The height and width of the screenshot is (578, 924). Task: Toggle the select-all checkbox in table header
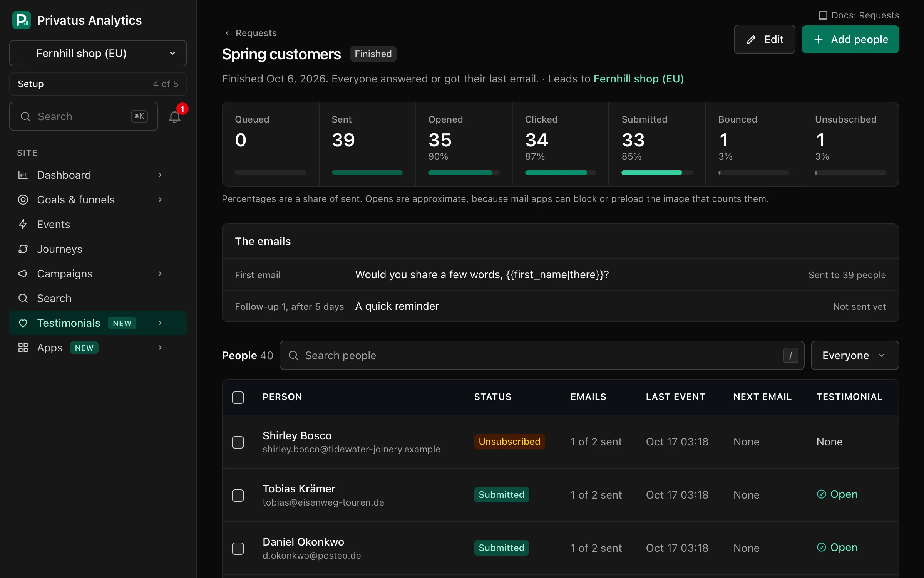[x=238, y=397]
